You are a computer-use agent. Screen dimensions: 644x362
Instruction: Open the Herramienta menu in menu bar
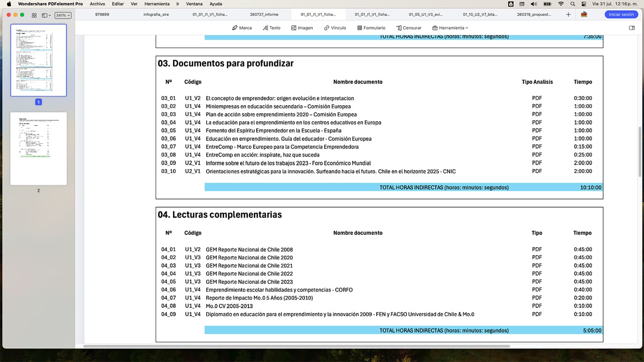click(157, 4)
